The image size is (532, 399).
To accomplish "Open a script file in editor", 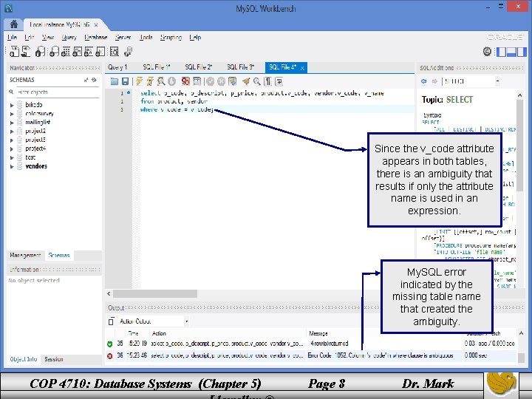I will (115, 81).
